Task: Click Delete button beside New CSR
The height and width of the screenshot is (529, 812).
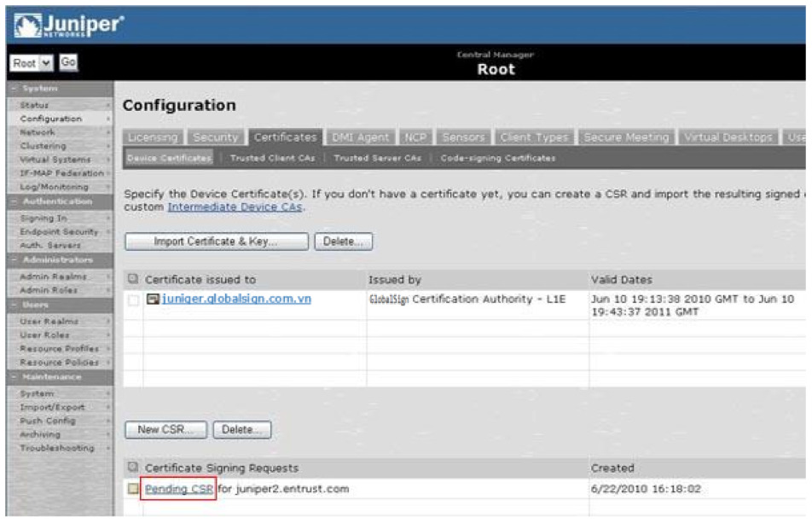Action: 242,429
